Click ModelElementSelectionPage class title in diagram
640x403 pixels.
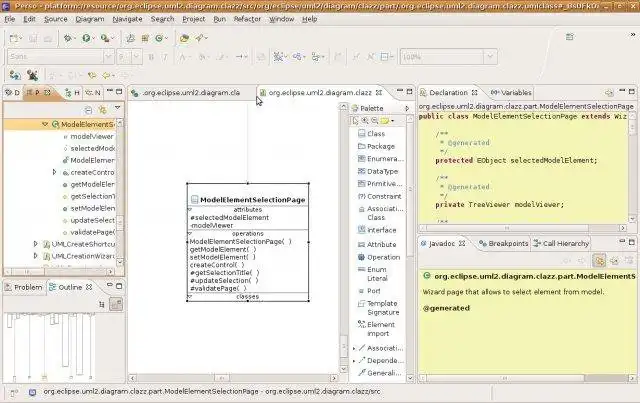click(253, 200)
